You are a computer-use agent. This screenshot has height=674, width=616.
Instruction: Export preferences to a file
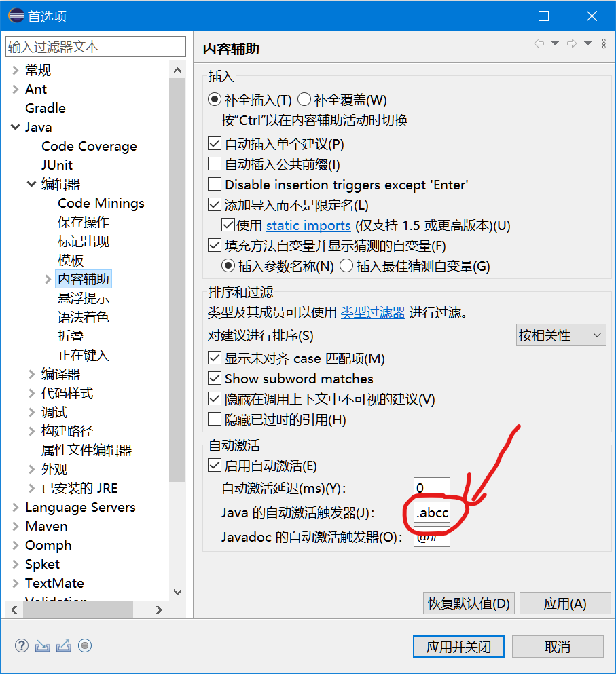pos(62,645)
